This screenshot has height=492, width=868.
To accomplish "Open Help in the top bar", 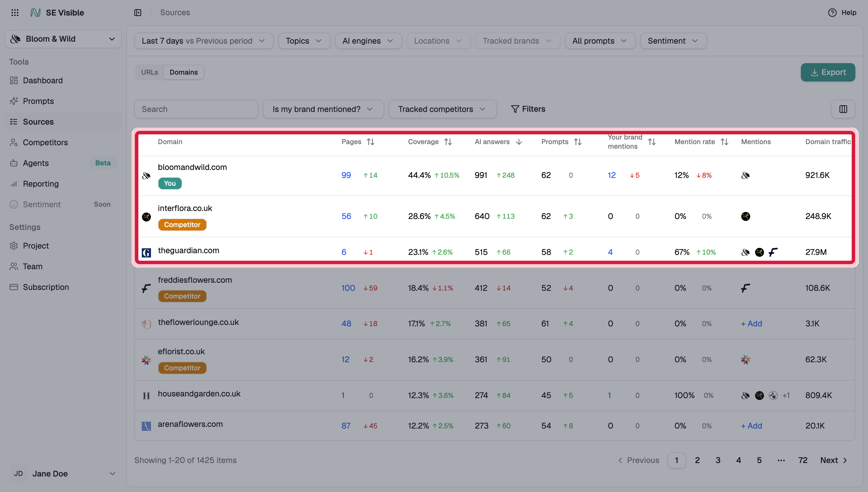I will click(x=842, y=13).
